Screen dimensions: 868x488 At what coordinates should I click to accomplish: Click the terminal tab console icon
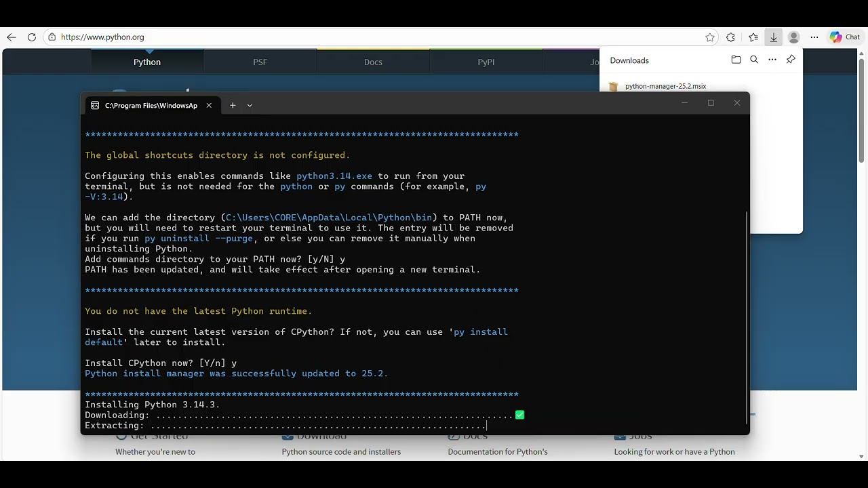coord(95,106)
